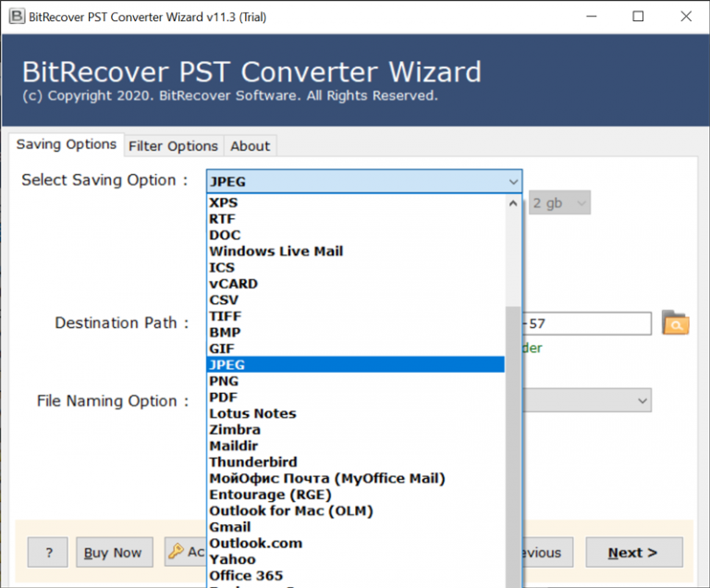
Task: Select Thunderbird in the list
Action: (355, 462)
